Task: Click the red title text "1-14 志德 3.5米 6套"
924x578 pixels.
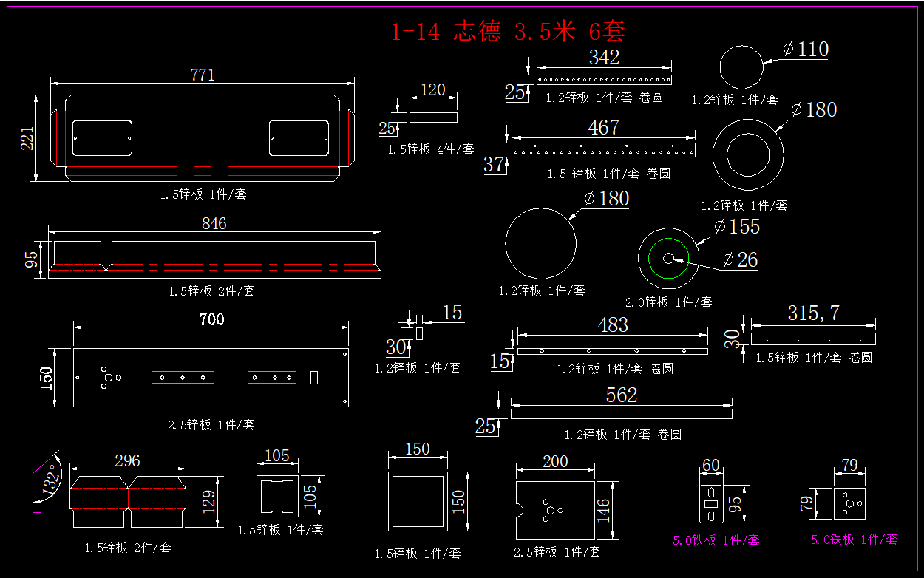Action: point(507,32)
